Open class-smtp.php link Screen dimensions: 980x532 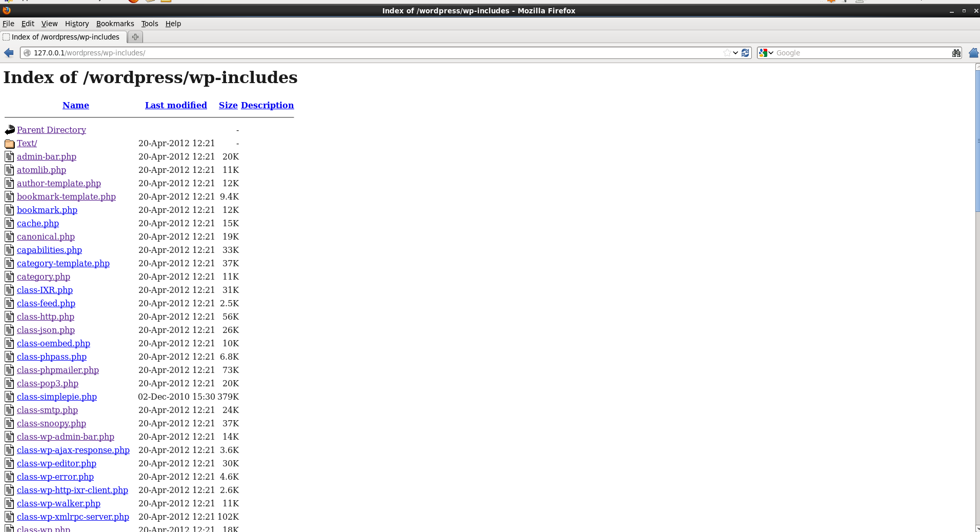tap(47, 410)
